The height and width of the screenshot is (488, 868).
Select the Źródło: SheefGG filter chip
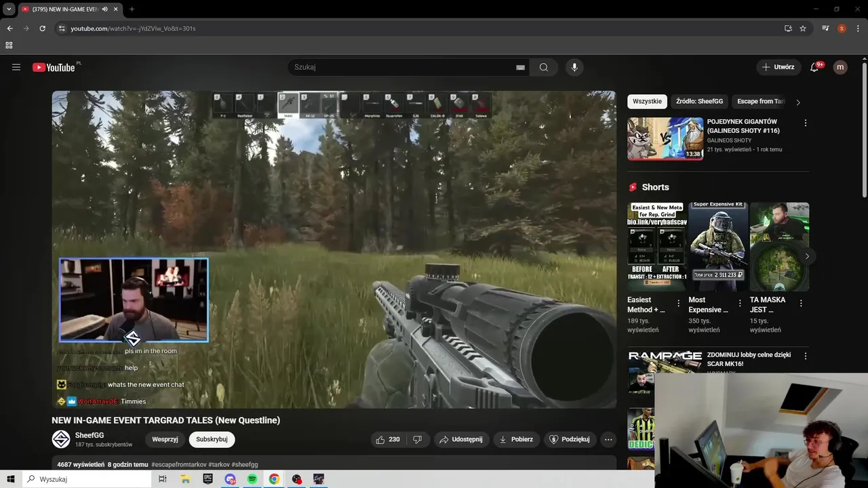(699, 102)
